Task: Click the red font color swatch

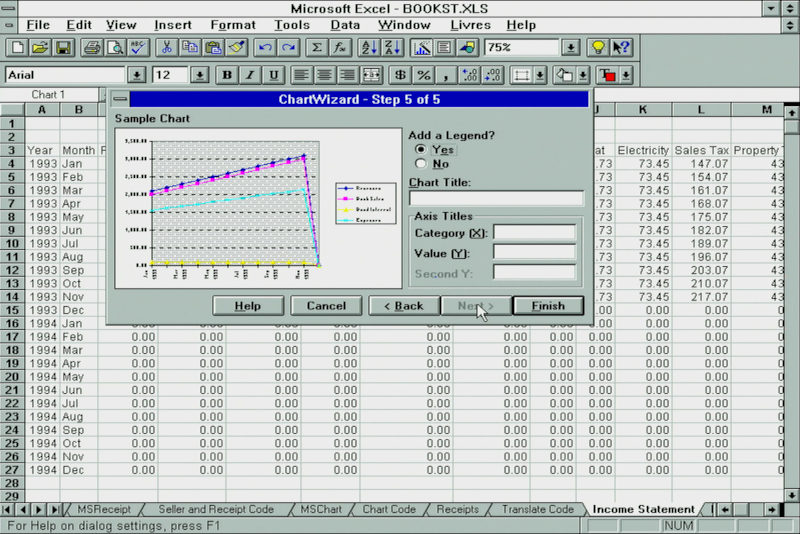Action: point(606,75)
